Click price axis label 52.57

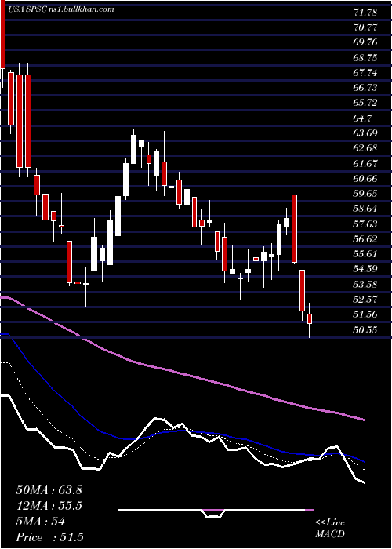pyautogui.click(x=365, y=300)
